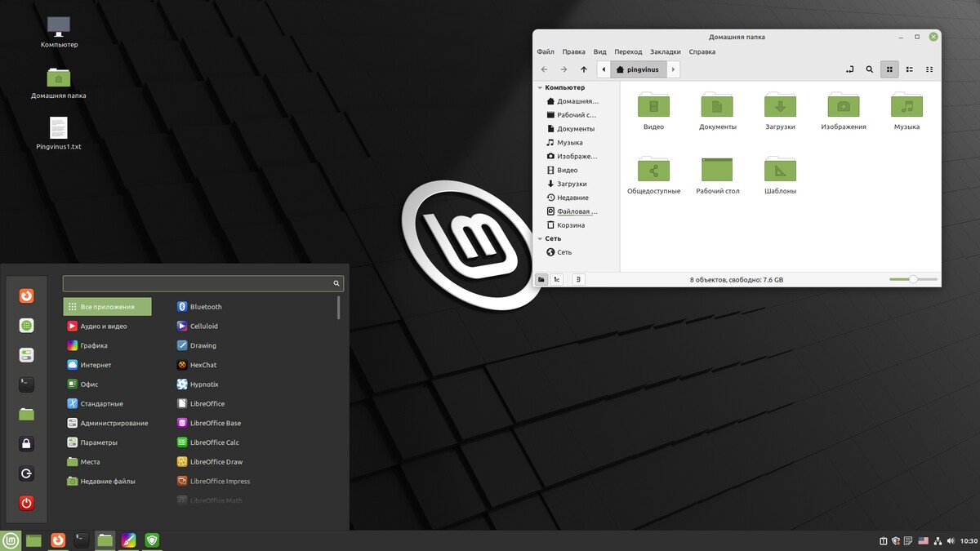Click the Log Out icon in the menu
The height and width of the screenshot is (551, 980).
(27, 473)
